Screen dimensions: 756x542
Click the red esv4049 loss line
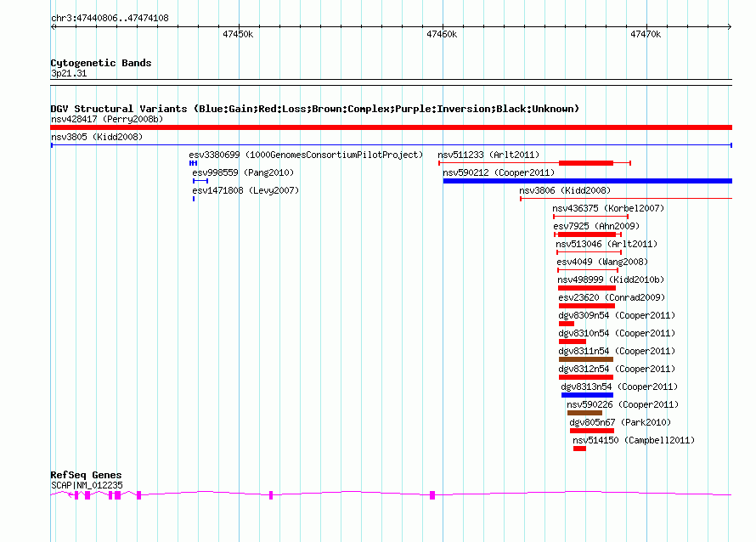coord(588,270)
